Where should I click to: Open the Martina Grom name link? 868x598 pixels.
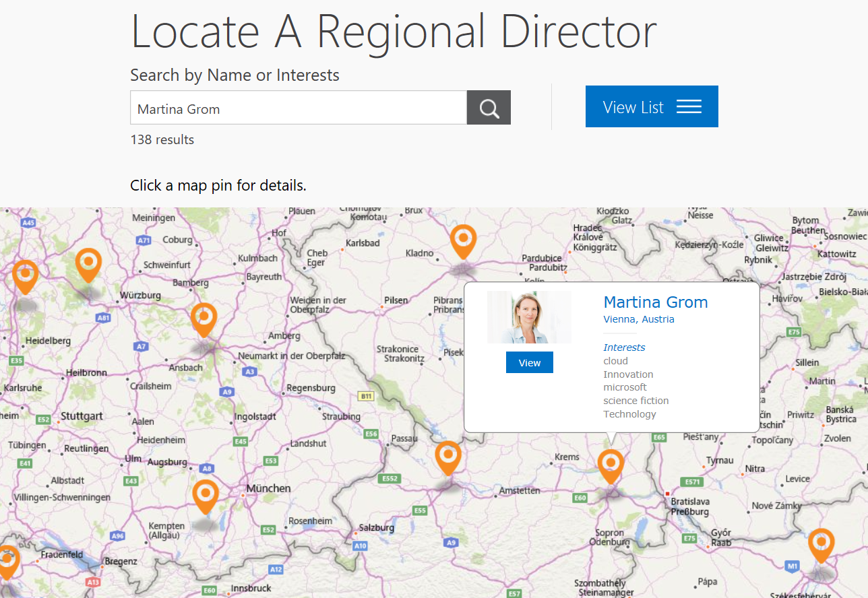point(655,302)
